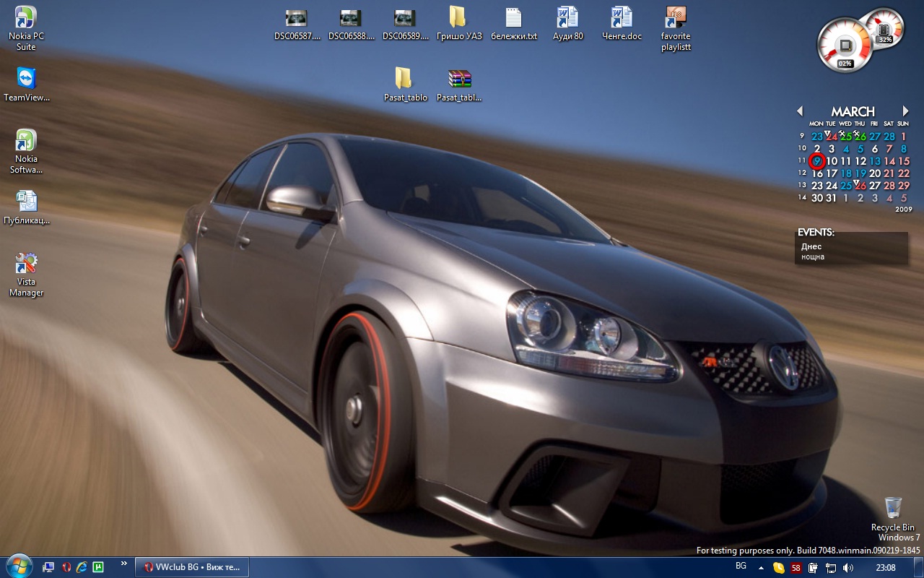924x578 pixels.
Task: Click the Opera icon in Quick Launch
Action: (66, 567)
